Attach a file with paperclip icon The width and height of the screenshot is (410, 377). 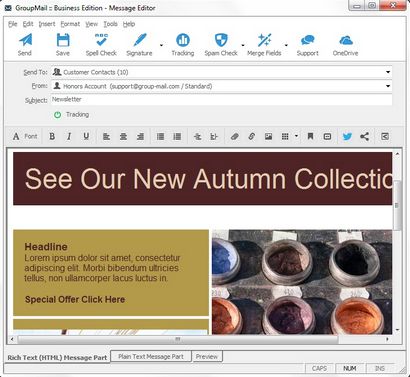pyautogui.click(x=234, y=136)
